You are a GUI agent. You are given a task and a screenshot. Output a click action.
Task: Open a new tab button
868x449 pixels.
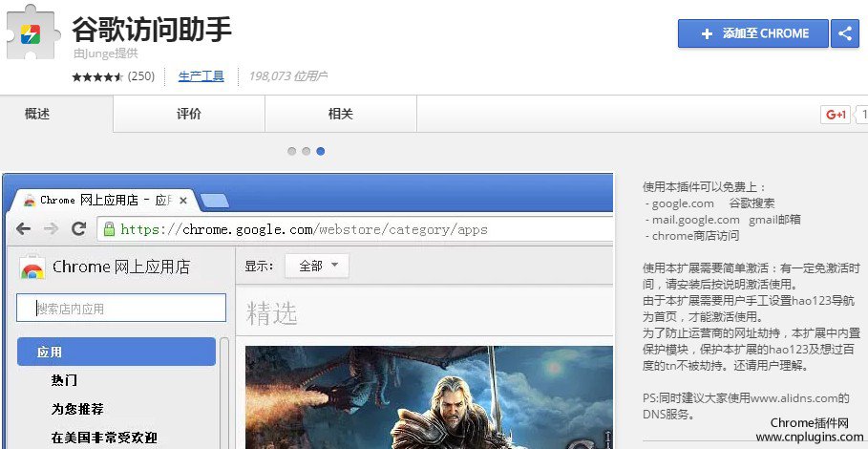click(215, 201)
